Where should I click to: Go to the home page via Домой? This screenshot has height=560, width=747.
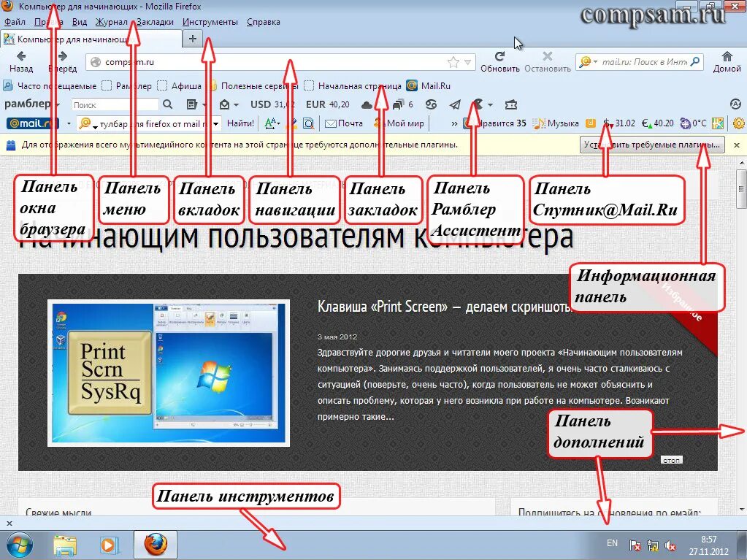pyautogui.click(x=727, y=62)
